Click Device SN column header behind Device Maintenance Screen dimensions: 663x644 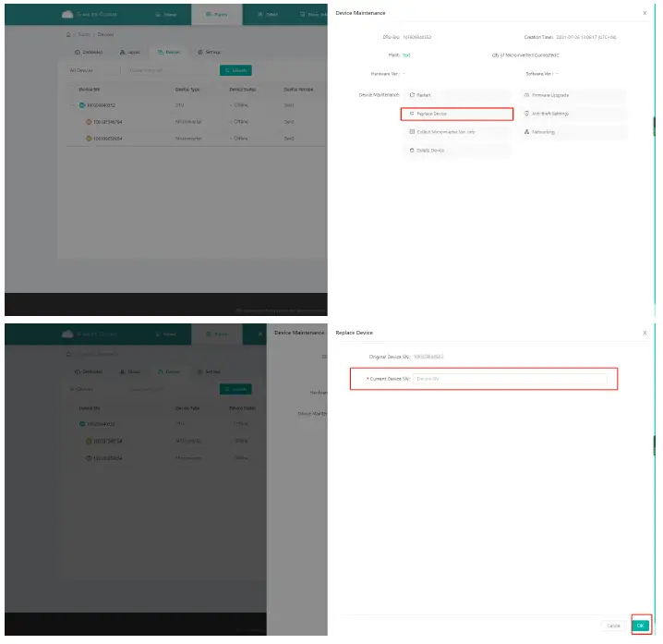coord(90,90)
